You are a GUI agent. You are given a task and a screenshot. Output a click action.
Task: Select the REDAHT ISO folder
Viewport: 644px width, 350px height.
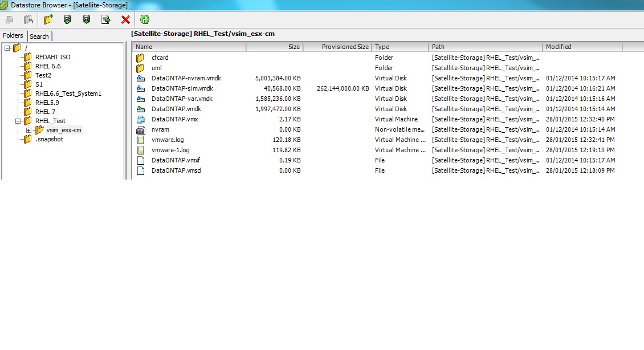[x=52, y=57]
